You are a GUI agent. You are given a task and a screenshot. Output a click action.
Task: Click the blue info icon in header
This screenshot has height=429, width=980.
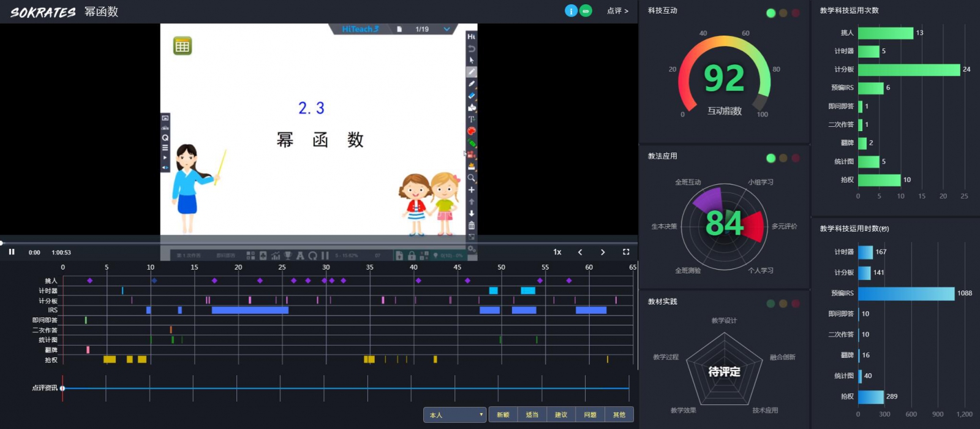(x=571, y=11)
